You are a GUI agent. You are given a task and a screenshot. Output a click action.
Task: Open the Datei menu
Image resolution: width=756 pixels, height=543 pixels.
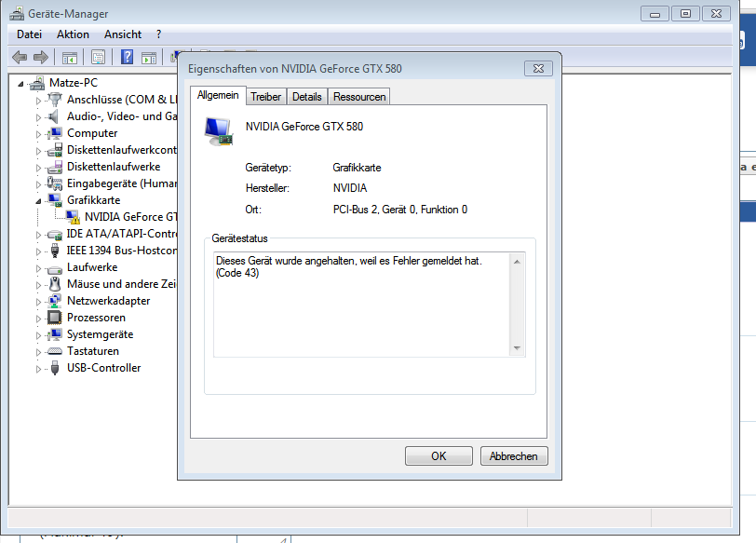pos(29,34)
